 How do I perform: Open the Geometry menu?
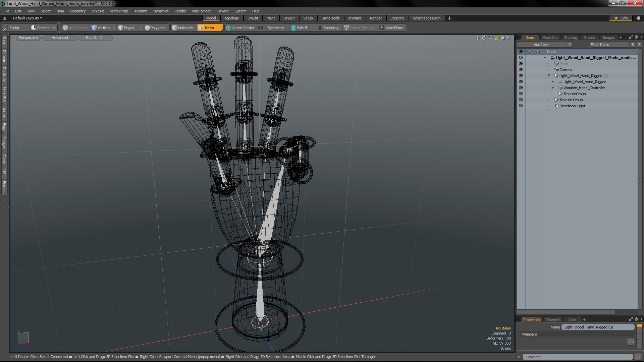(x=77, y=11)
